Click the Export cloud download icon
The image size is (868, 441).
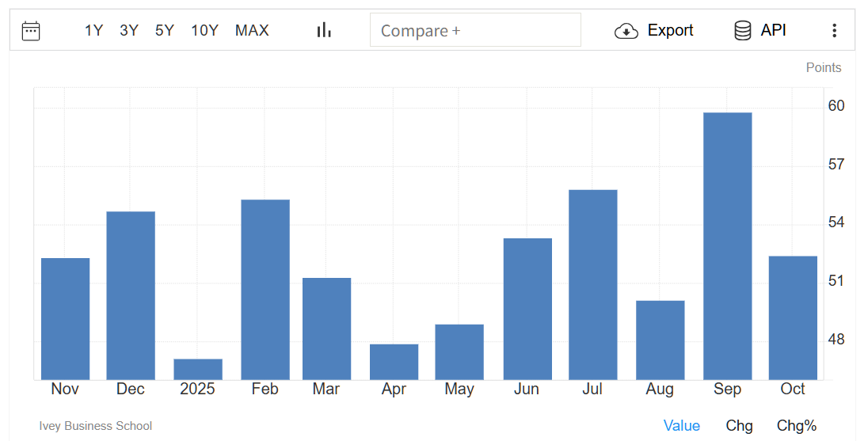coord(626,31)
